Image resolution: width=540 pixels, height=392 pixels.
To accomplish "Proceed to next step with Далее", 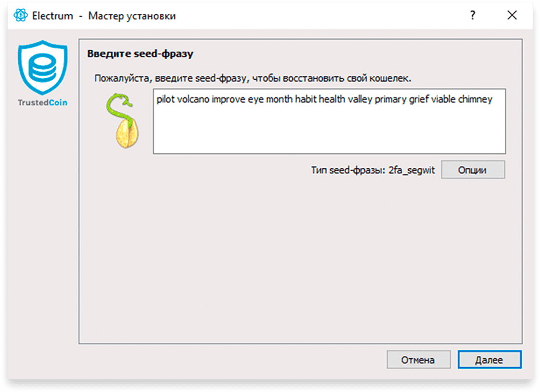I will pos(489,360).
